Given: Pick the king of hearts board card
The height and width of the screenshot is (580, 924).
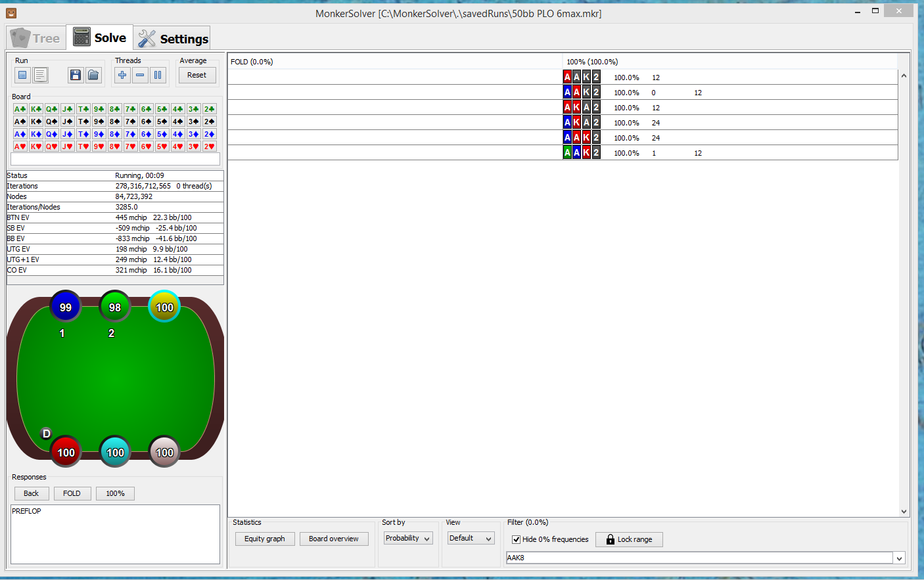Looking at the screenshot, I should pyautogui.click(x=36, y=146).
